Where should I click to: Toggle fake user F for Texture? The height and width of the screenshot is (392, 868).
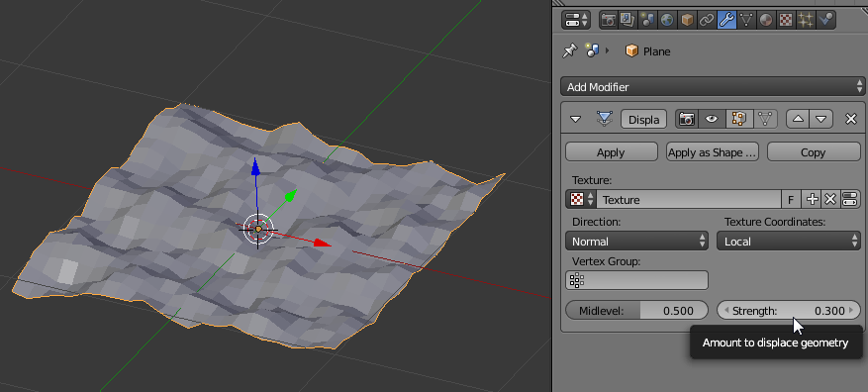coord(791,199)
